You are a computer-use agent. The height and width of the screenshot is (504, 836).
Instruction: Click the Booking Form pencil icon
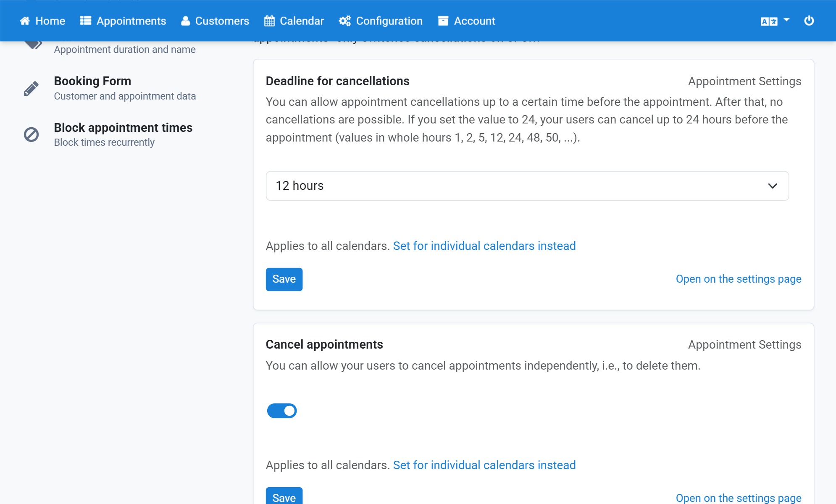pyautogui.click(x=31, y=88)
